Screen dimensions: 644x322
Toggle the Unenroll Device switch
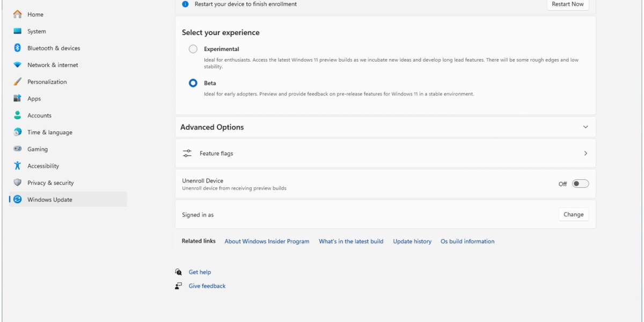click(580, 184)
